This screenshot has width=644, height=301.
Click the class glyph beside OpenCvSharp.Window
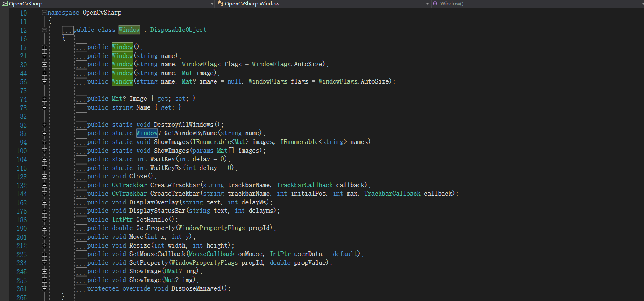(220, 3)
